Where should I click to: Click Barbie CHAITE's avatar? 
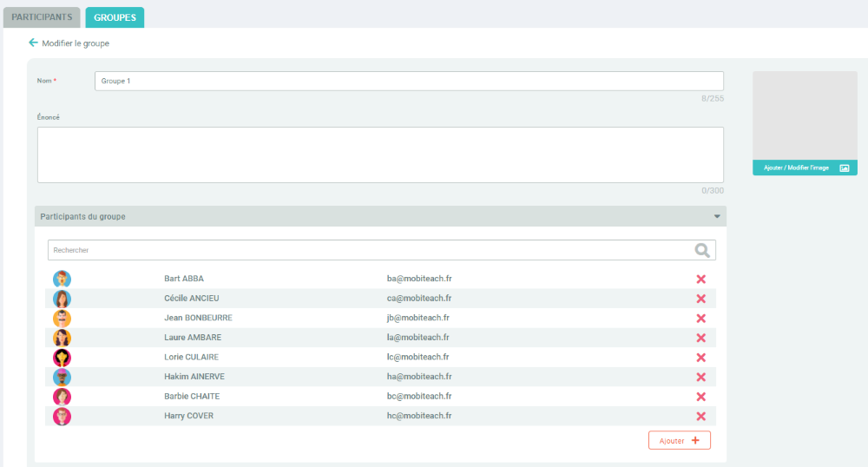pos(62,397)
